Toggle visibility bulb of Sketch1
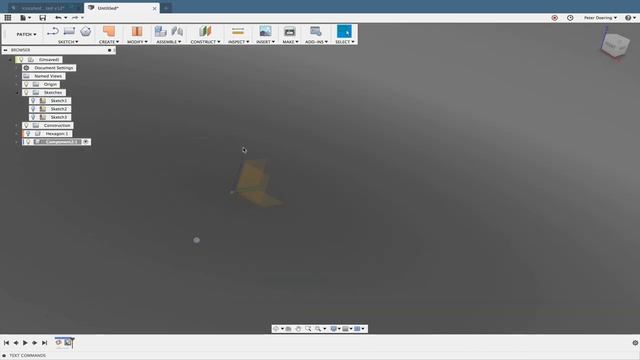The height and width of the screenshot is (360, 640). click(33, 100)
